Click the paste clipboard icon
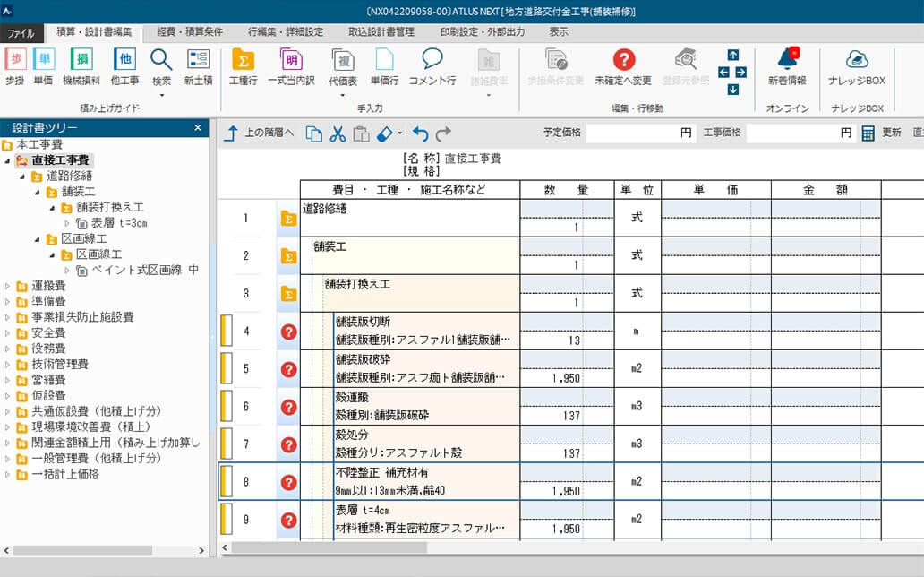 pyautogui.click(x=361, y=133)
